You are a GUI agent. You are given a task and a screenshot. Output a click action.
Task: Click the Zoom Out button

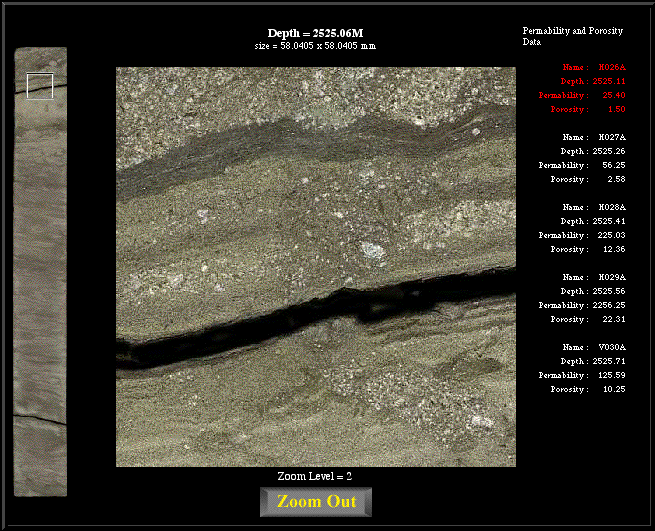(316, 501)
